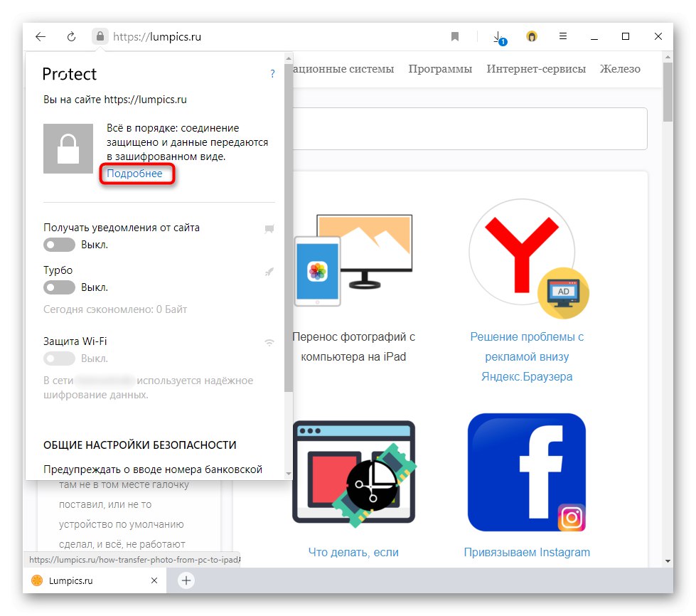Reload the page with refresh icon
Image resolution: width=696 pixels, height=616 pixels.
[x=71, y=36]
